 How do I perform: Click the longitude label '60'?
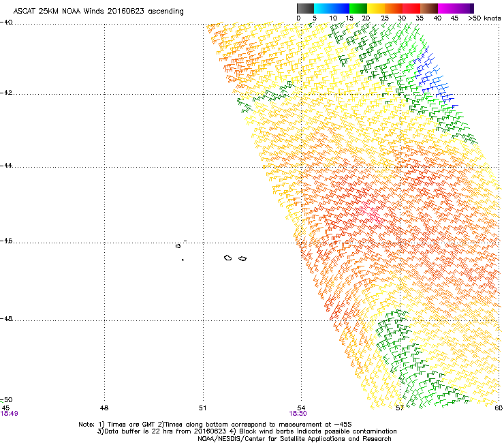(499, 408)
